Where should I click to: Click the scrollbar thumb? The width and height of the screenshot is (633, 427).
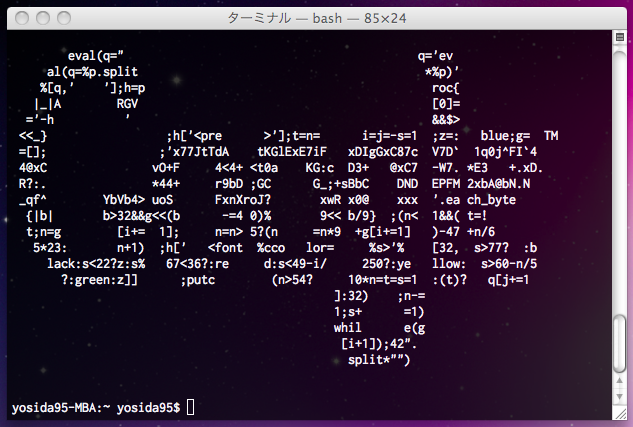coord(621,342)
